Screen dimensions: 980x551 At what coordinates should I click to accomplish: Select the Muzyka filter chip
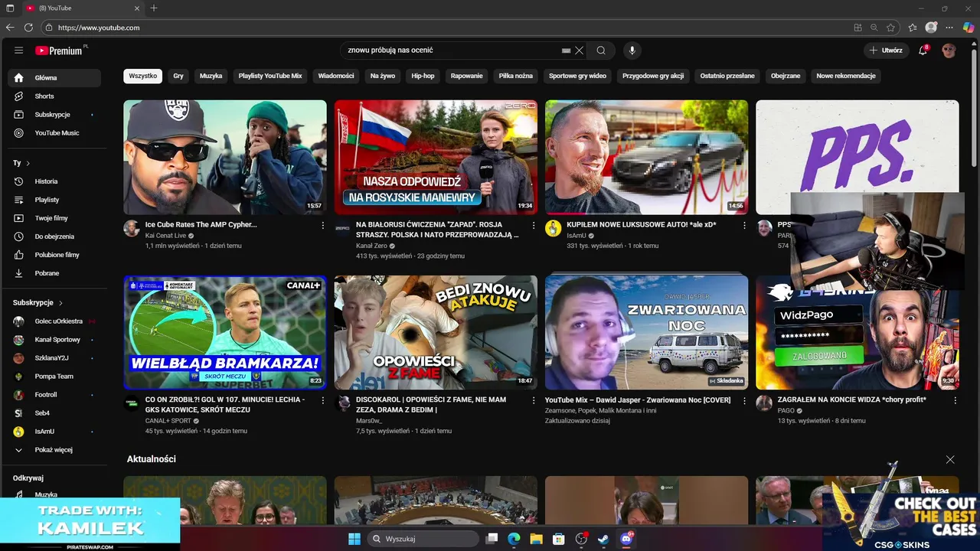coord(211,76)
